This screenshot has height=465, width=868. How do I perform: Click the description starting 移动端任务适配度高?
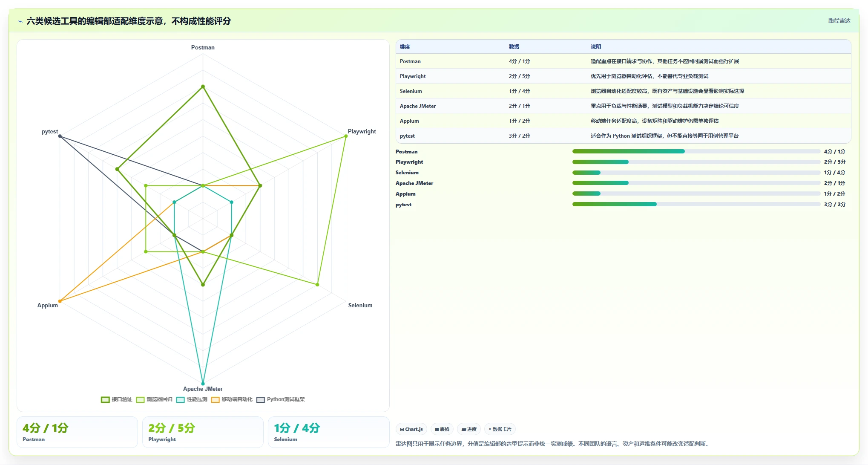click(x=655, y=121)
